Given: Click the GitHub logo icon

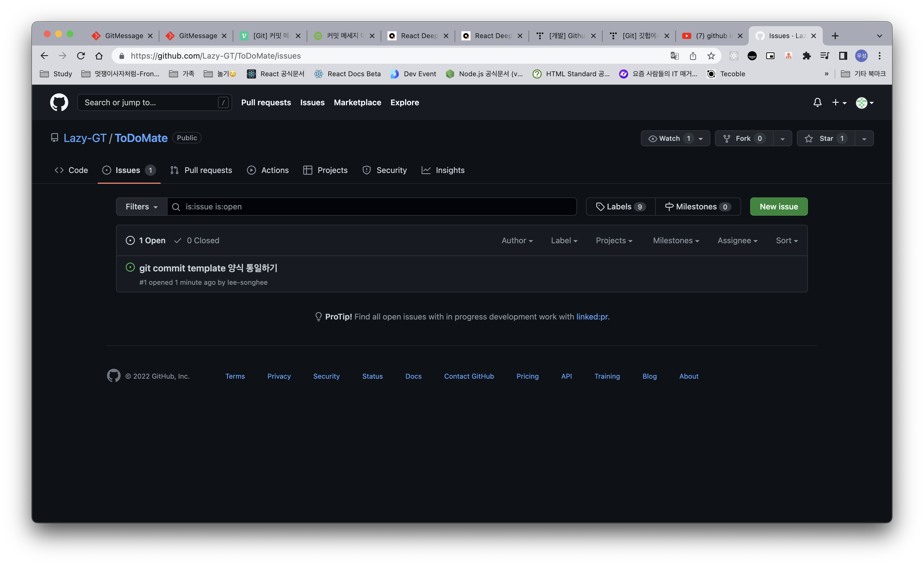Looking at the screenshot, I should [x=59, y=102].
